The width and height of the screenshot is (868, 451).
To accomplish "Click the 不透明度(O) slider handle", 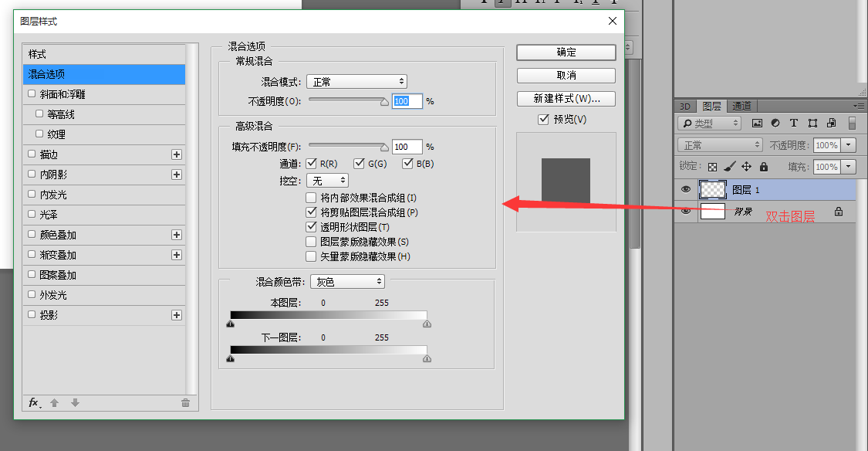I will tap(385, 102).
